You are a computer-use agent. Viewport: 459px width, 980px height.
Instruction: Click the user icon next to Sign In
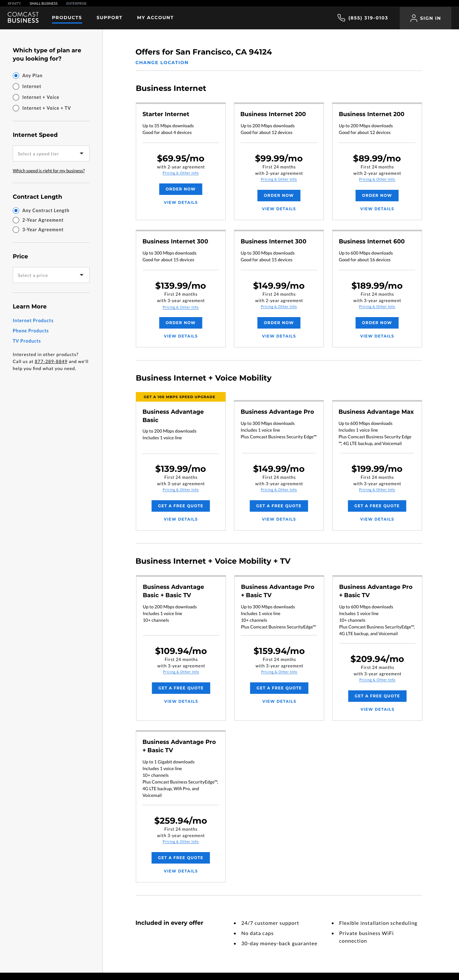(413, 18)
